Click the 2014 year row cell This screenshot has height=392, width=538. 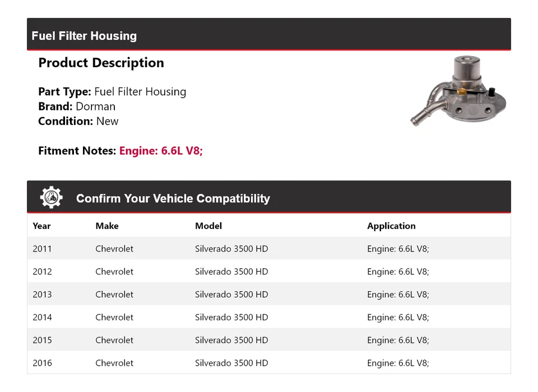pyautogui.click(x=42, y=318)
